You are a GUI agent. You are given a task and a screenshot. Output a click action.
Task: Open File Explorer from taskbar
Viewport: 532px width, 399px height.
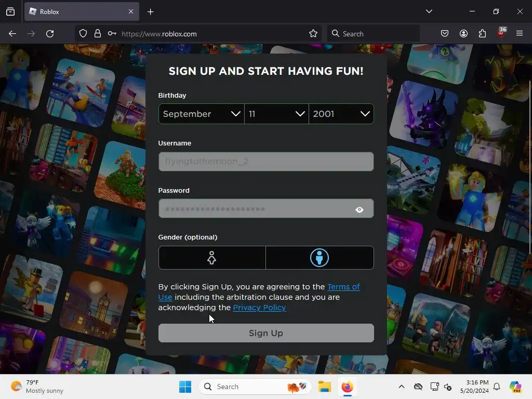click(x=324, y=387)
